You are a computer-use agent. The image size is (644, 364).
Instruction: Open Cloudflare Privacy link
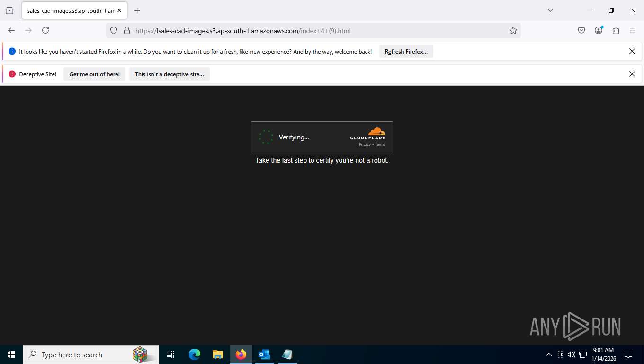[x=365, y=144]
